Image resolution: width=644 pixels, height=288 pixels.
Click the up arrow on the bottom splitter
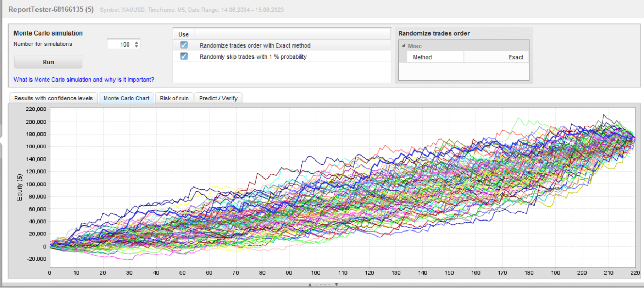click(310, 285)
